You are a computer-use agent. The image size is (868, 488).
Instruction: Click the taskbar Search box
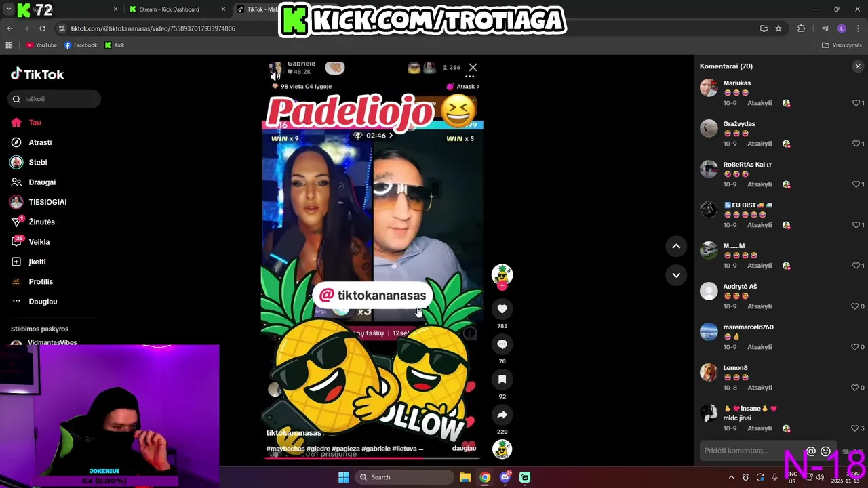point(404,477)
